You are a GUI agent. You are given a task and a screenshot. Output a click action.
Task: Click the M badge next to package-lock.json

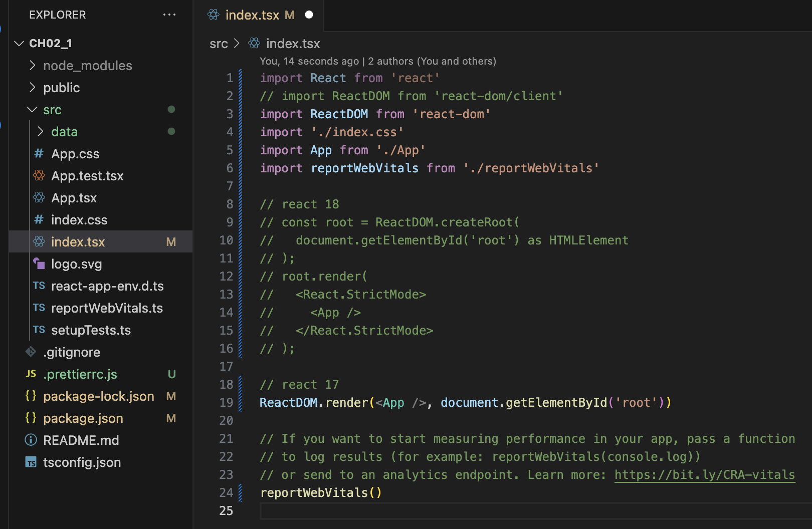coord(171,396)
